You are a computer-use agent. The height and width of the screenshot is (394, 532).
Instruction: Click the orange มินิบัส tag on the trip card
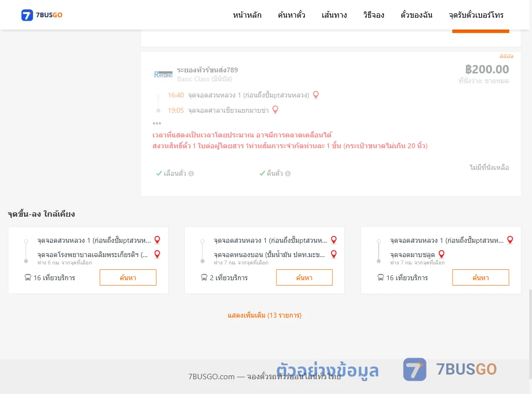pos(506,56)
